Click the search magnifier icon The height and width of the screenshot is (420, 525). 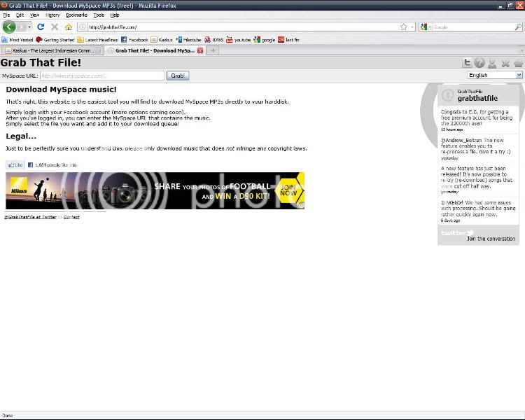click(518, 27)
